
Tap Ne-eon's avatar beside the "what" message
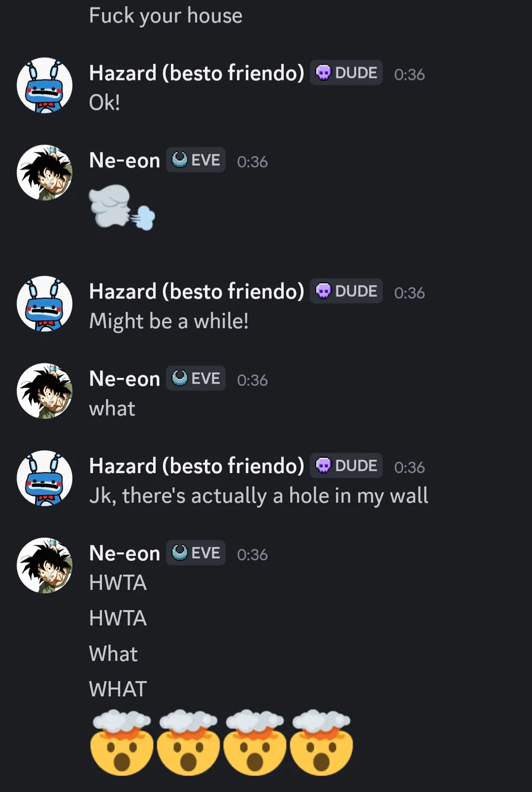(44, 391)
